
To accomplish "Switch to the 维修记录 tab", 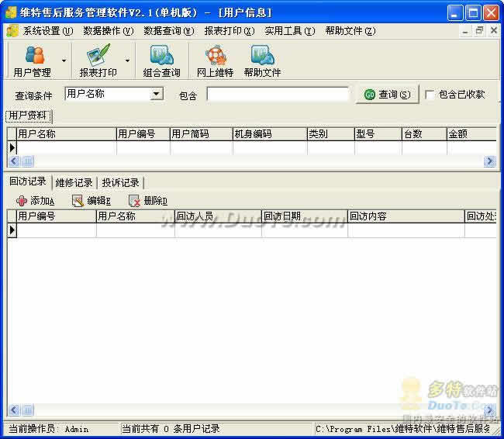I will pos(74,183).
